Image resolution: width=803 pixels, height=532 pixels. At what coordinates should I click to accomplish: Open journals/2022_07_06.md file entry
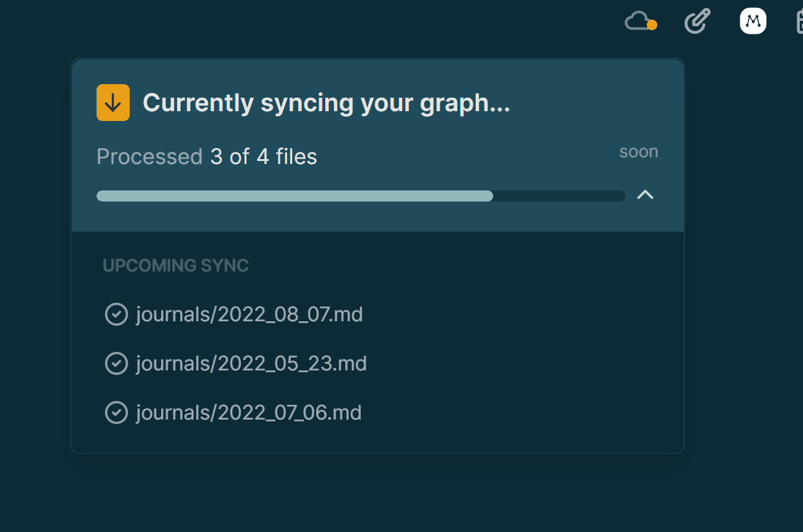coord(248,412)
